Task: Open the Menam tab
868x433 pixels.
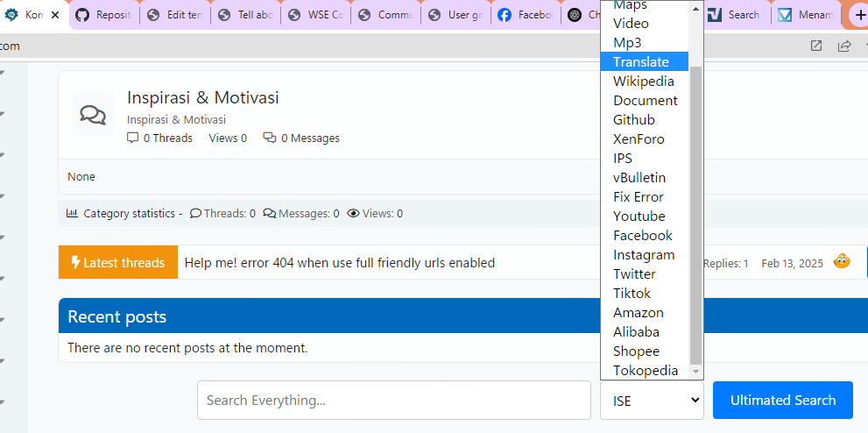Action: pos(806,15)
